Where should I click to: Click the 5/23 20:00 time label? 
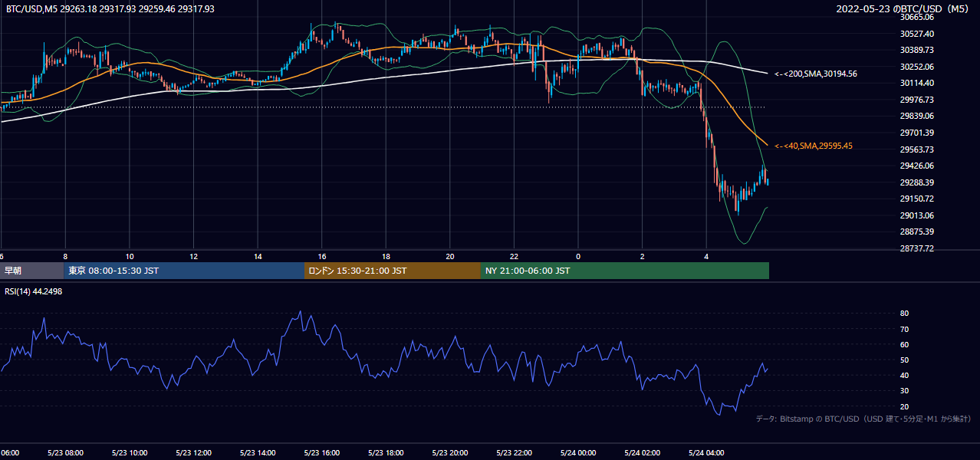pyautogui.click(x=449, y=453)
